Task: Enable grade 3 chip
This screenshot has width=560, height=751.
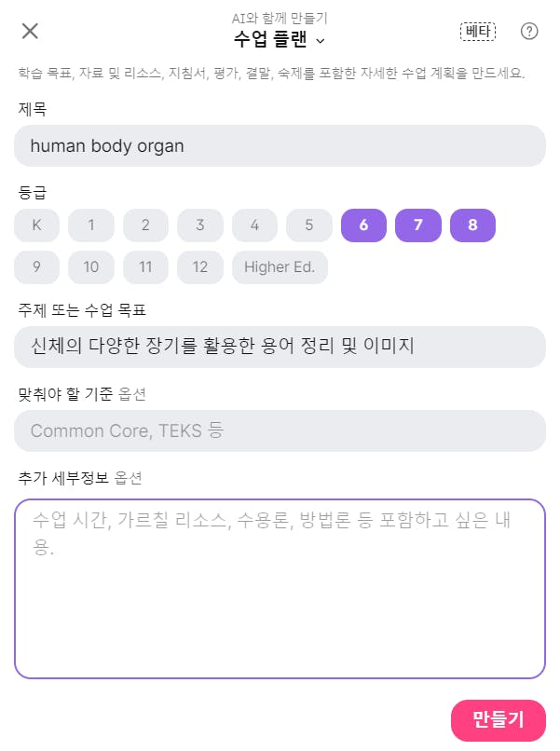Action: point(200,225)
